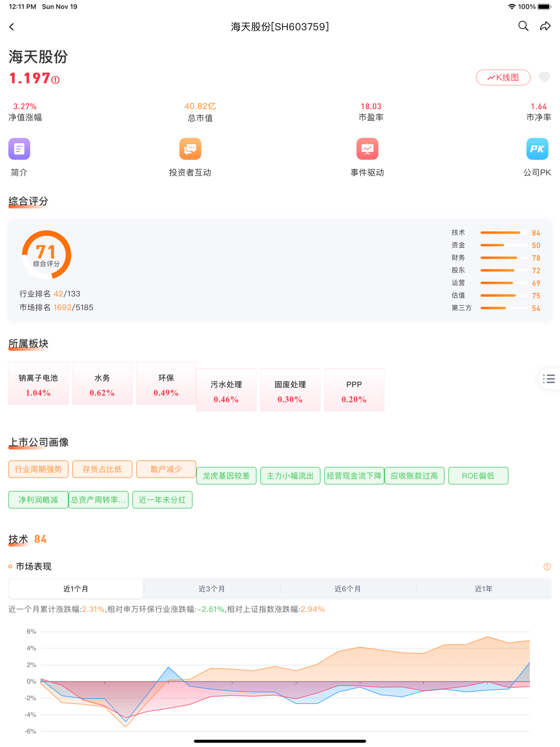This screenshot has width=560, height=747.
Task: Open the 固废处理 sector card
Action: pyautogui.click(x=290, y=390)
